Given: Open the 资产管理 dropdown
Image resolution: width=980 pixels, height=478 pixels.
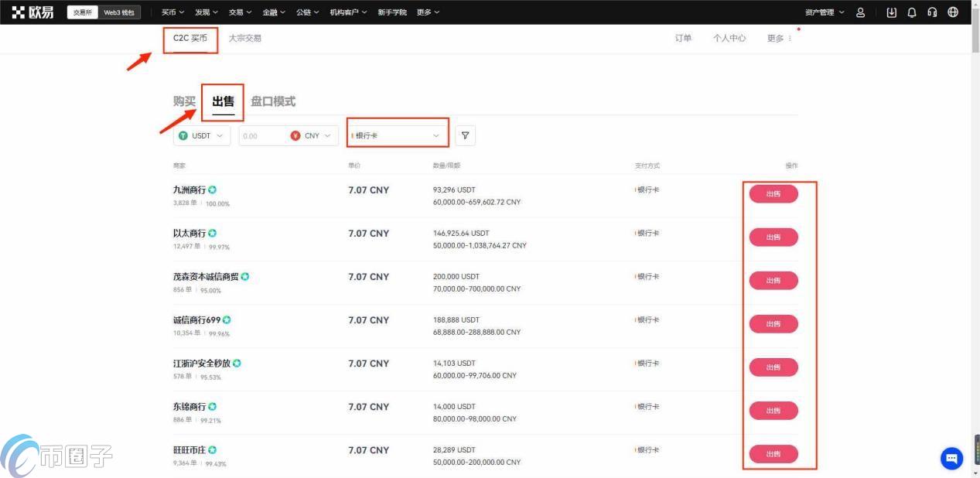Looking at the screenshot, I should [x=825, y=12].
